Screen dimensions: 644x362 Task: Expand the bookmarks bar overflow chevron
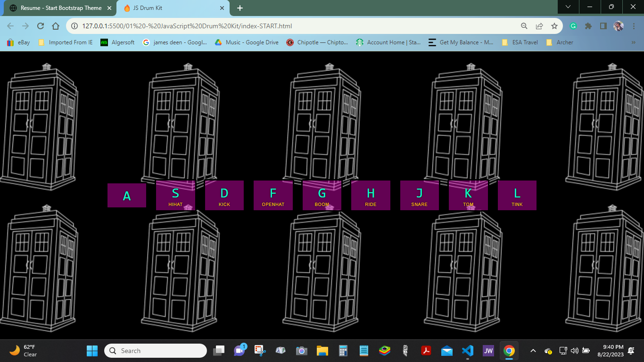(x=633, y=42)
